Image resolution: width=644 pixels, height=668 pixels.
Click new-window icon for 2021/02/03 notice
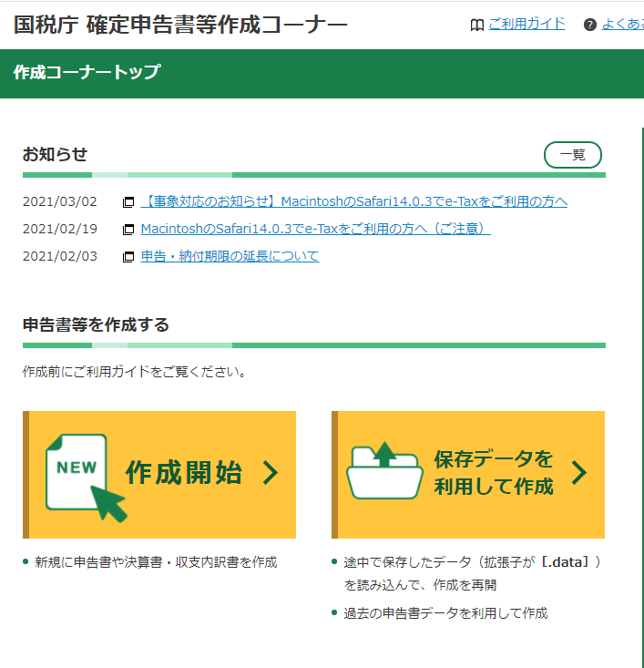tap(128, 256)
